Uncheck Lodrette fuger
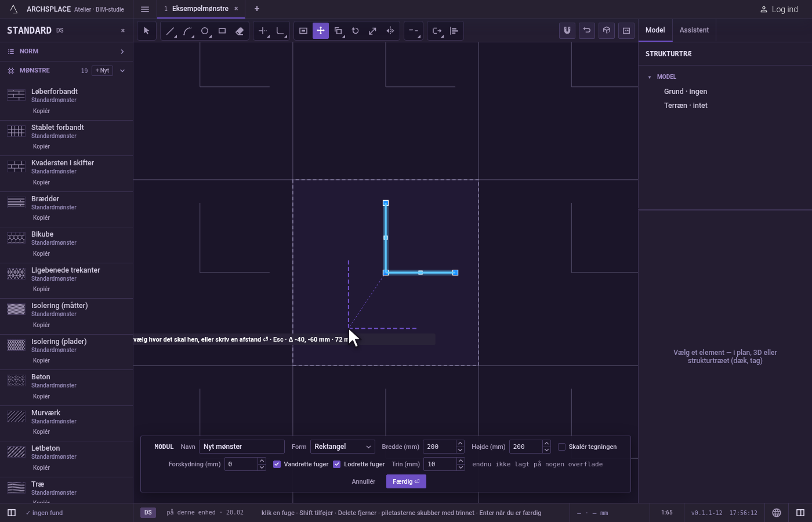The height and width of the screenshot is (522, 812). tap(336, 464)
